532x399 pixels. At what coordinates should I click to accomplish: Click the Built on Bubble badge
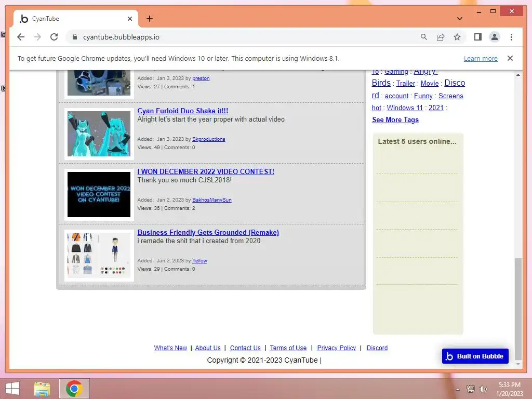pyautogui.click(x=475, y=356)
